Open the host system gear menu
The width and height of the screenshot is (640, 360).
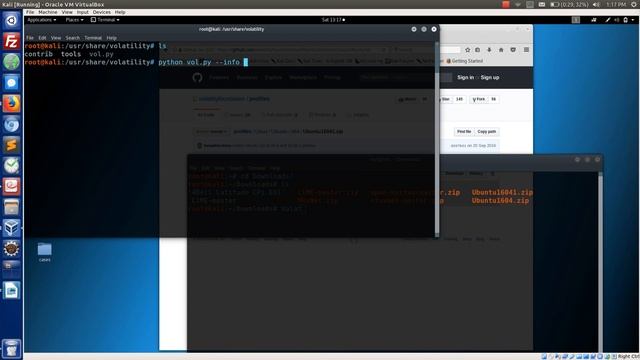tap(633, 4)
